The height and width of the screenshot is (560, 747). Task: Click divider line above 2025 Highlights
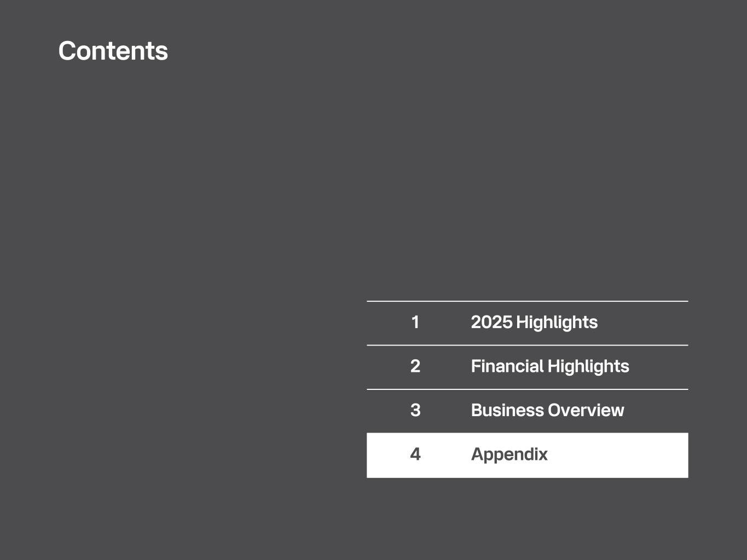click(x=527, y=301)
